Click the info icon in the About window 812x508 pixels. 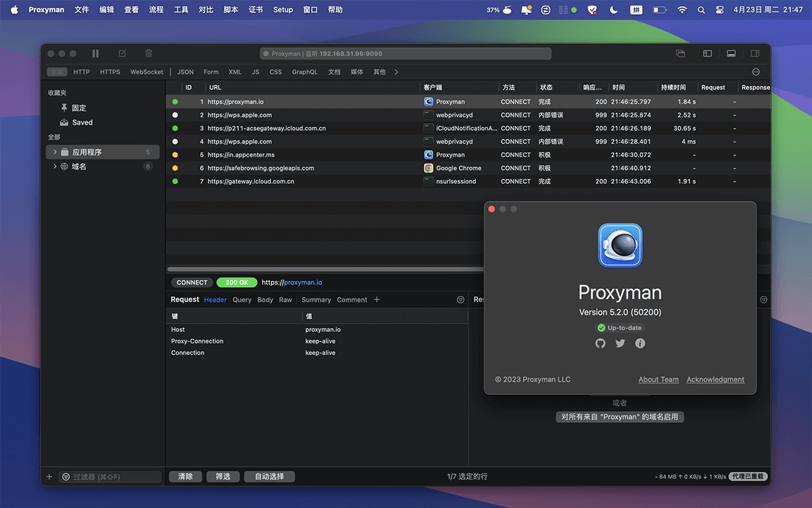tap(639, 343)
